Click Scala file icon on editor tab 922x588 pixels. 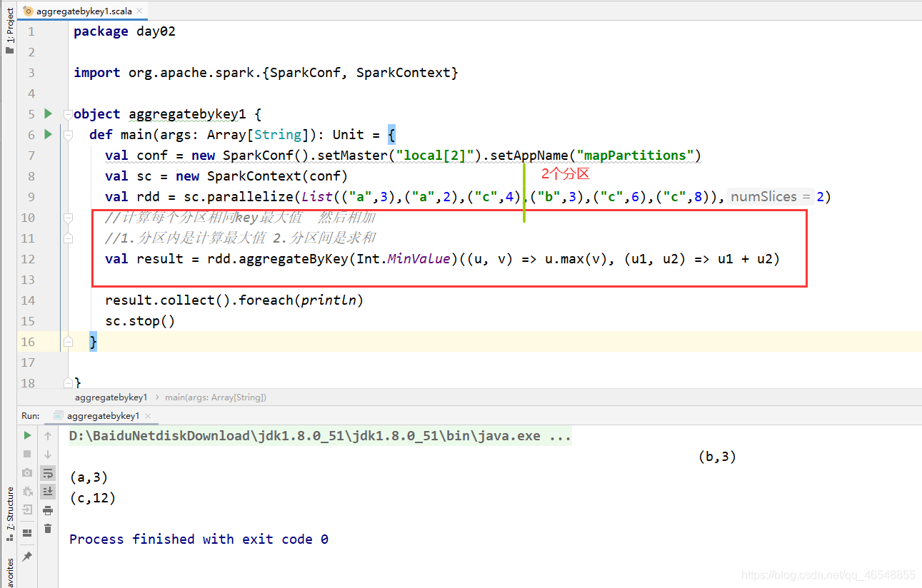pos(29,11)
